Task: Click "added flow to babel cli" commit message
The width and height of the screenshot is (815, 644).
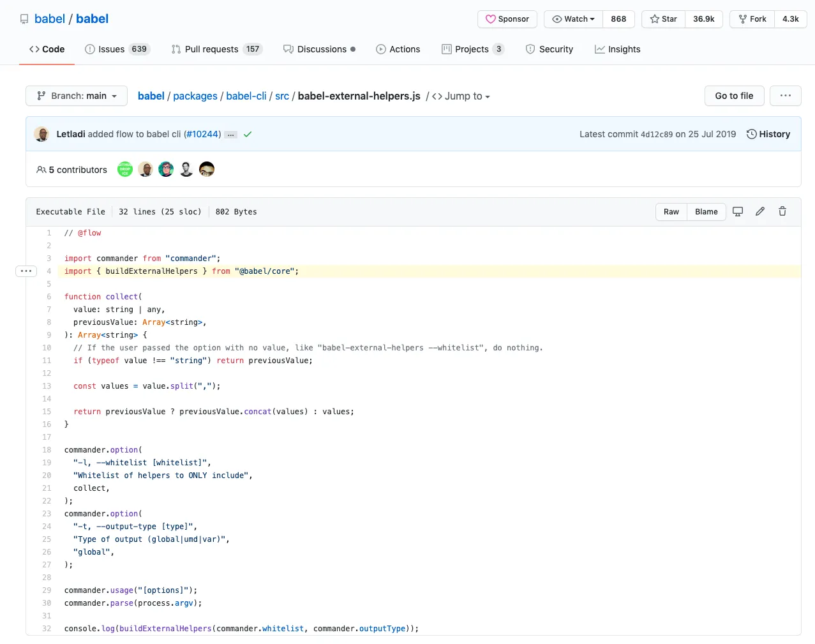Action: pyautogui.click(x=135, y=134)
